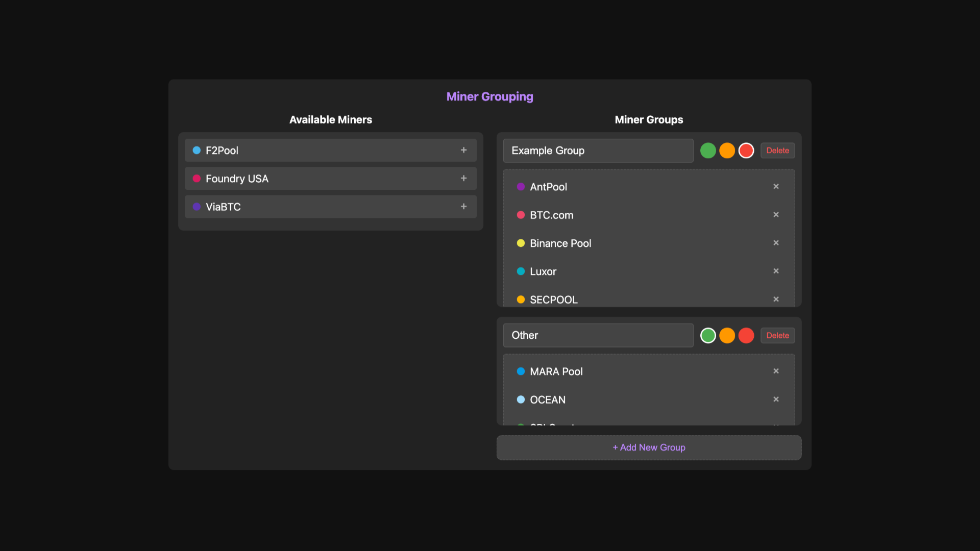Click the Luxor entry

click(x=649, y=271)
